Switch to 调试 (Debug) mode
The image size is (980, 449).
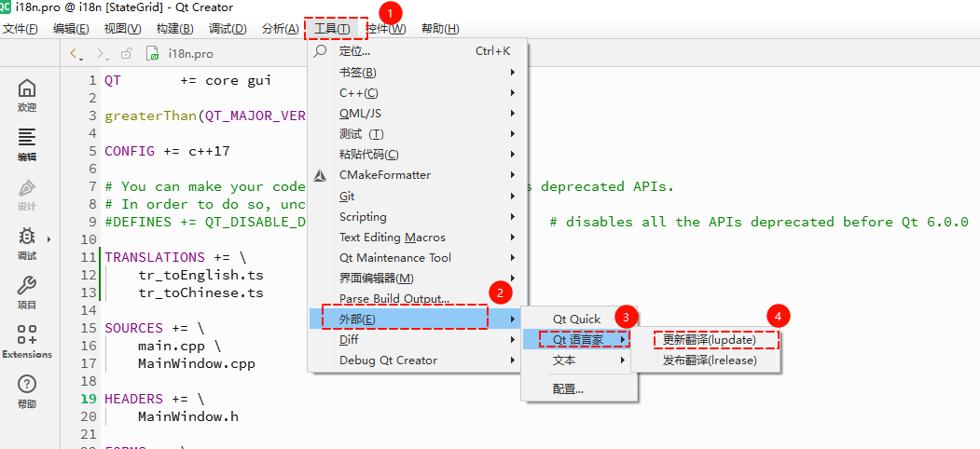[27, 244]
